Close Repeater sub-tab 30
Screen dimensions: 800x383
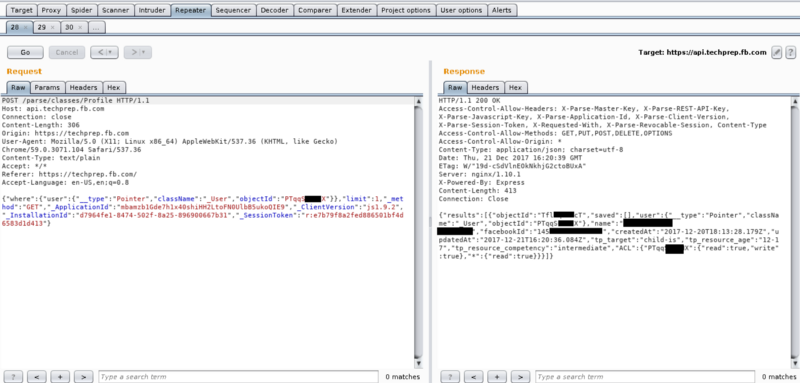point(80,28)
